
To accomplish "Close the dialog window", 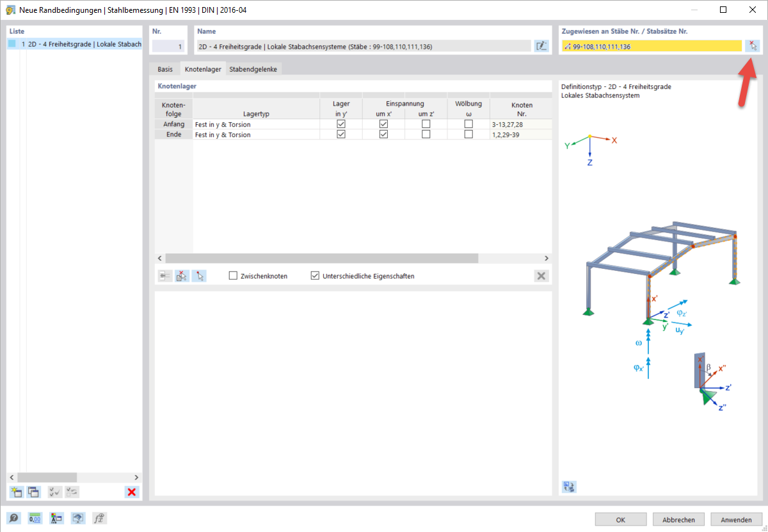I will click(x=753, y=10).
